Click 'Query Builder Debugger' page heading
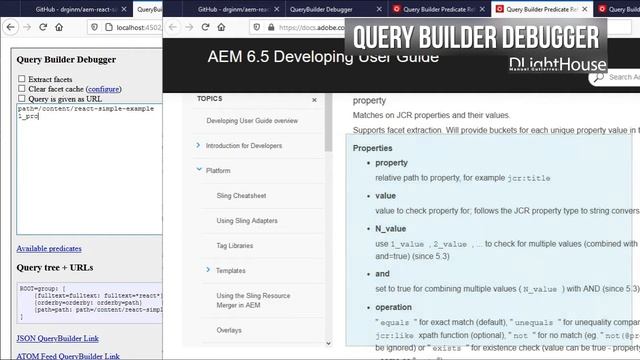The height and width of the screenshot is (360, 640). click(66, 60)
